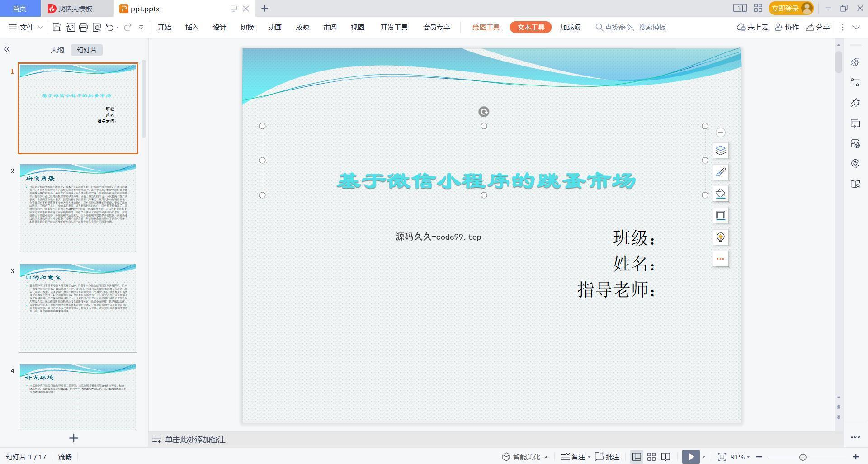Viewport: 868px width, 464px height.
Task: Click the Save icon in the toolbar
Action: coord(57,27)
